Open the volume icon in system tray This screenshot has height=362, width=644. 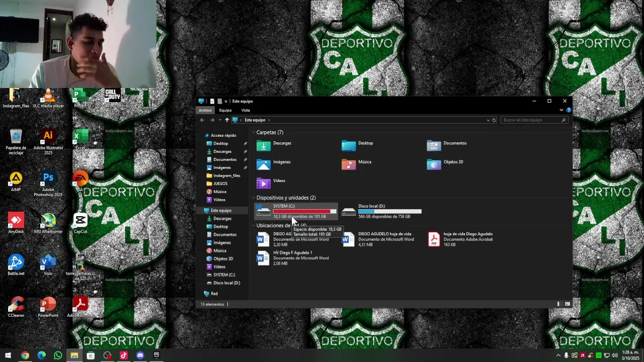coord(614,355)
